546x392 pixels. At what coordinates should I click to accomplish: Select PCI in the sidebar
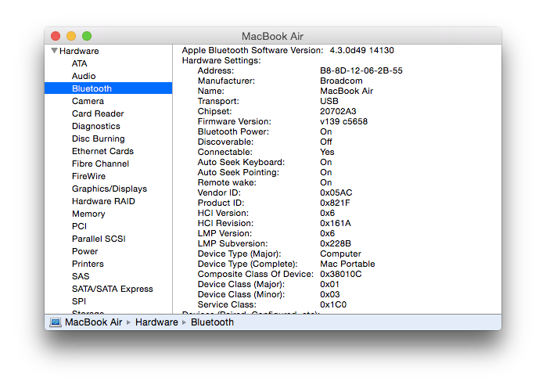coord(79,226)
